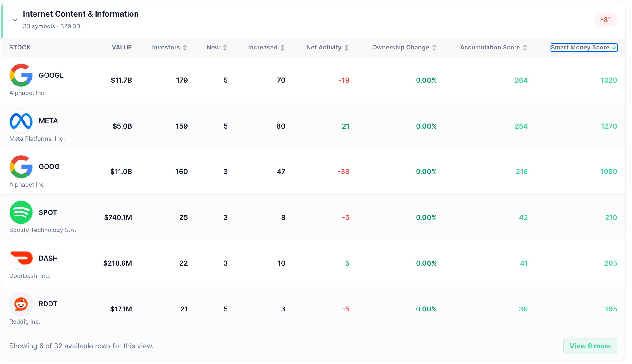Click the View 6 more button
The width and height of the screenshot is (632, 364).
click(x=590, y=346)
